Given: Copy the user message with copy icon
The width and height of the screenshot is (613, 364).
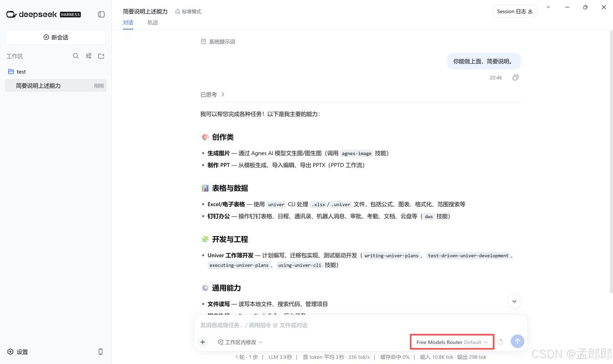Looking at the screenshot, I should (x=516, y=78).
